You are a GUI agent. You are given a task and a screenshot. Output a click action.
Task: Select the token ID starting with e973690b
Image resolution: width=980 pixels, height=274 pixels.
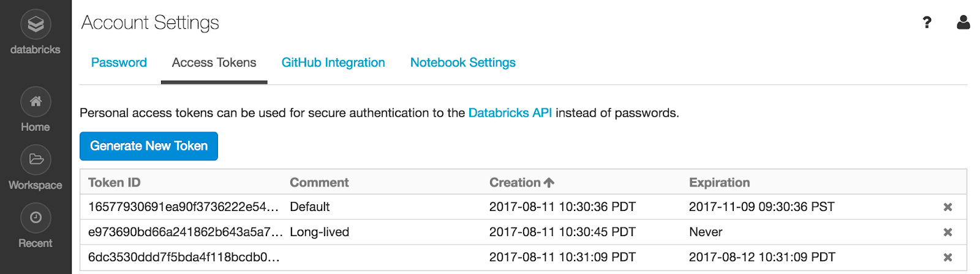pyautogui.click(x=185, y=232)
